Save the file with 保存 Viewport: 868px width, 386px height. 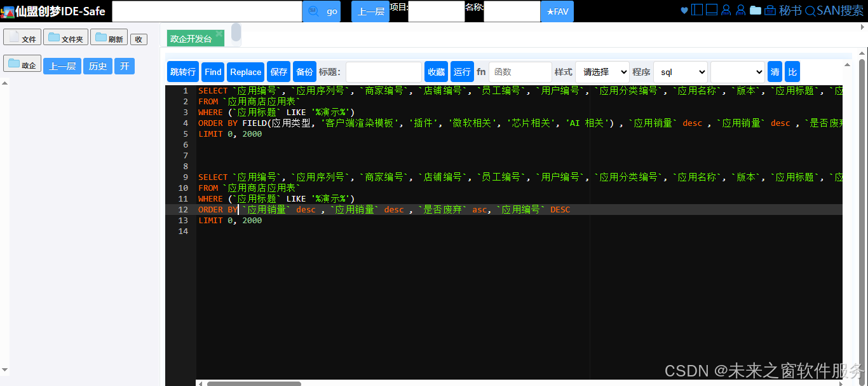(279, 72)
